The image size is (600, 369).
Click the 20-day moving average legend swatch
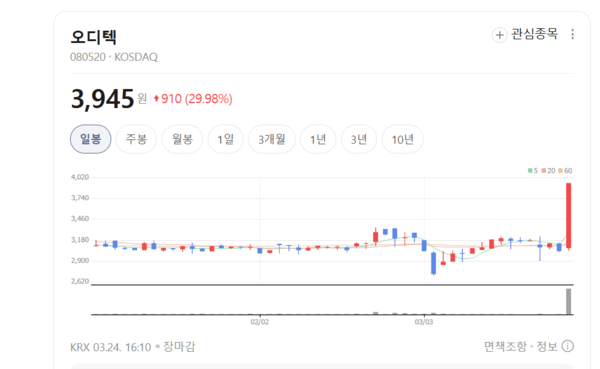pyautogui.click(x=544, y=171)
